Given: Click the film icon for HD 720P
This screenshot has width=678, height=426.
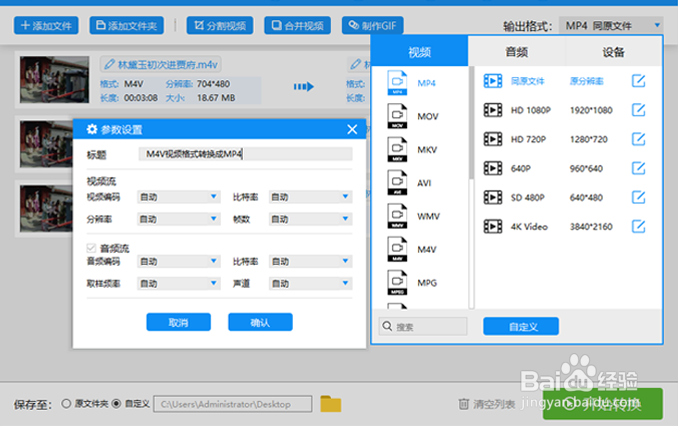Looking at the screenshot, I should tap(493, 139).
